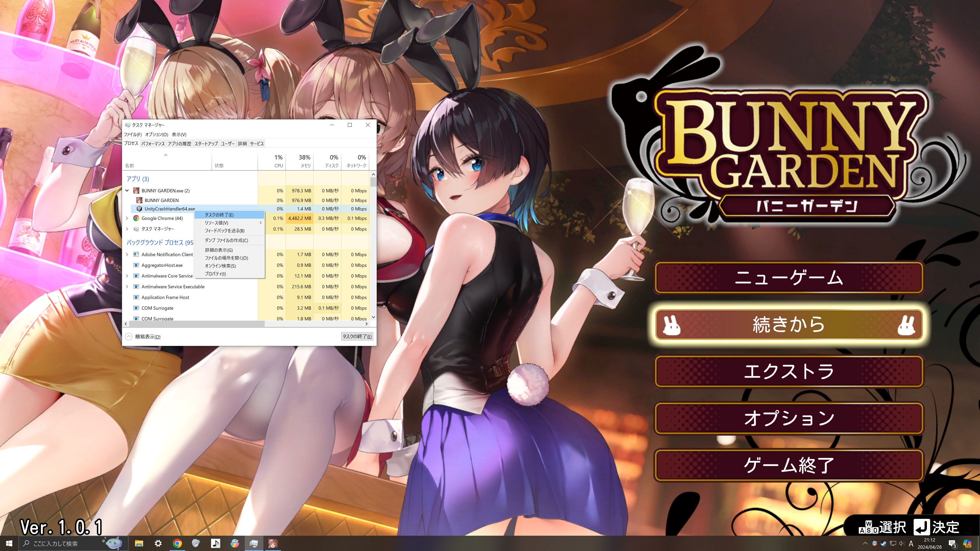The width and height of the screenshot is (980, 551).
Task: Click the AggregatorHost.exe process icon
Action: (x=136, y=265)
